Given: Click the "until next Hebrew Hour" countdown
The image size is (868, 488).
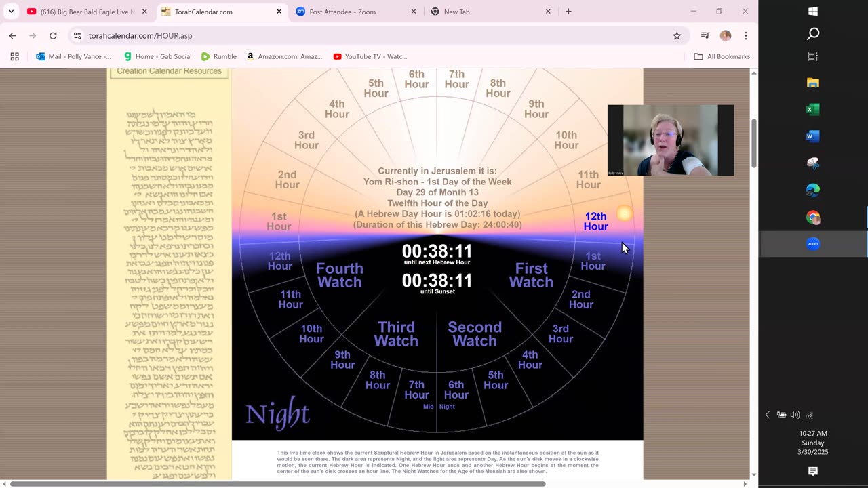Looking at the screenshot, I should [437, 254].
